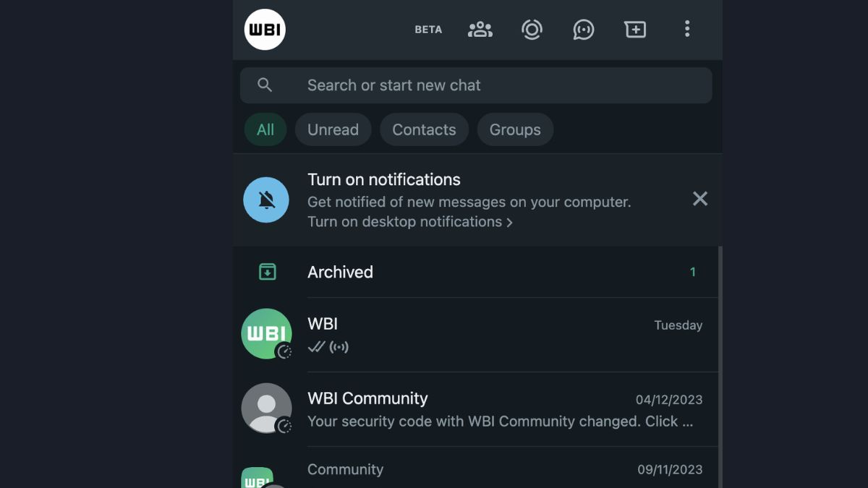
Task: Open the three-dot menu in header
Action: coord(686,30)
